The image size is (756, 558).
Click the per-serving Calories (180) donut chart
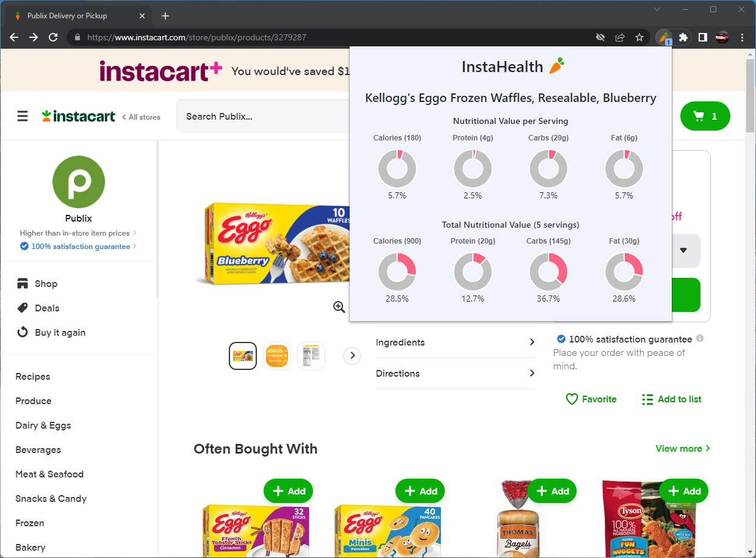pyautogui.click(x=397, y=168)
